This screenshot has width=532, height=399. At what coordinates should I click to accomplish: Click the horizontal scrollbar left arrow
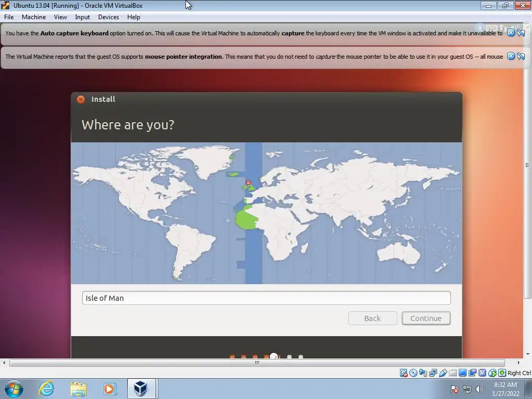(4, 363)
